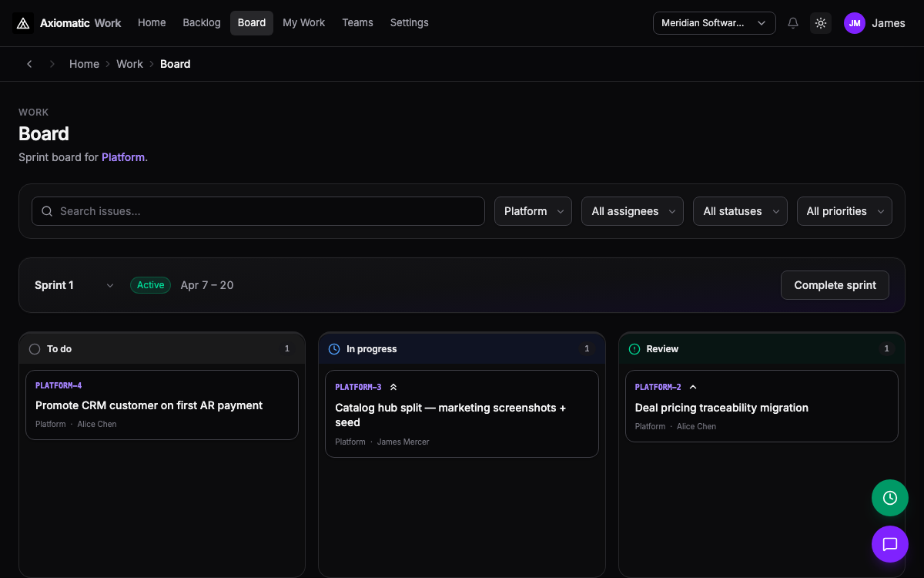Click the priority chevron on PLATFORM-2
This screenshot has height=578, width=924.
coord(693,387)
